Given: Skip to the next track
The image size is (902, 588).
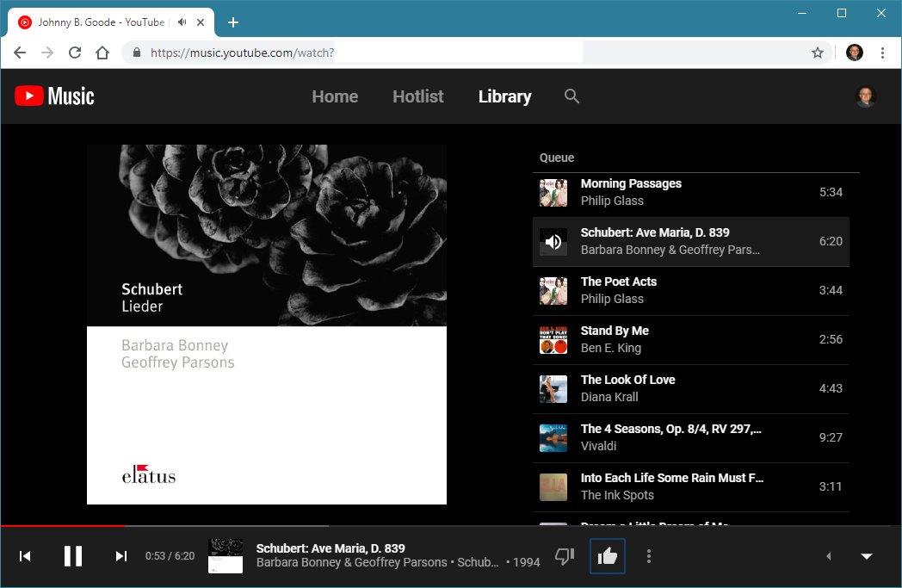Looking at the screenshot, I should pos(120,556).
